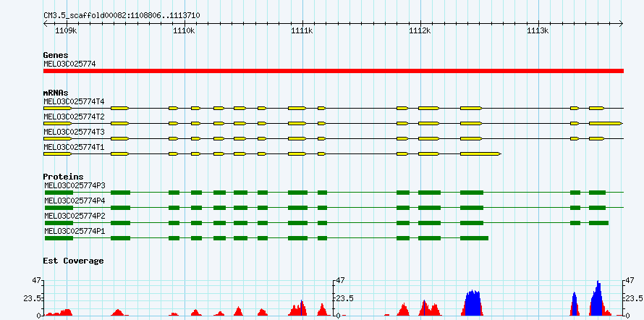644x320 pixels.
Task: Open the MELO3C025774P4 protein label
Action: click(x=75, y=201)
